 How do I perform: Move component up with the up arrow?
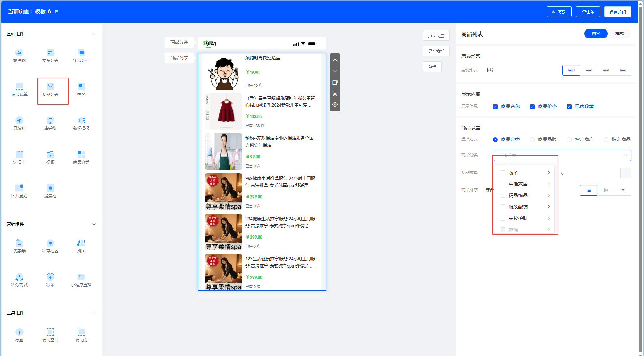click(335, 60)
